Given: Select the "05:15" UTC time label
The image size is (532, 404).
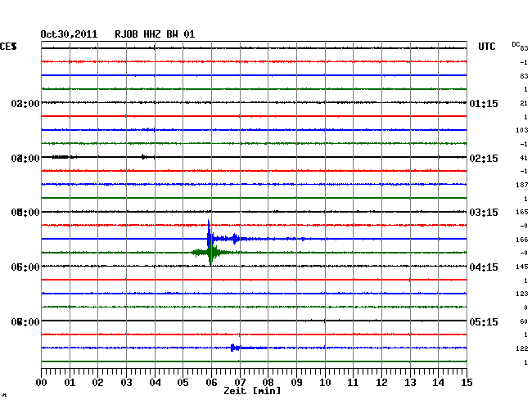Looking at the screenshot, I should (x=484, y=321).
